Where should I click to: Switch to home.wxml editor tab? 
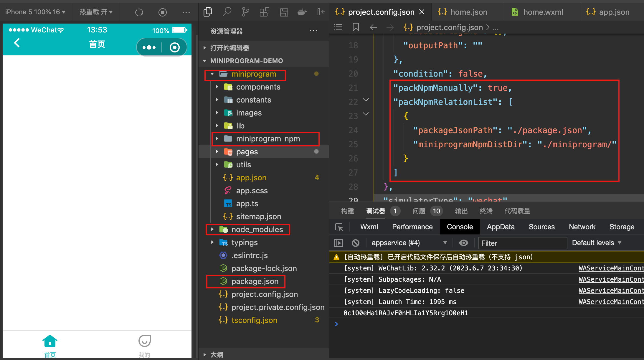pos(542,12)
